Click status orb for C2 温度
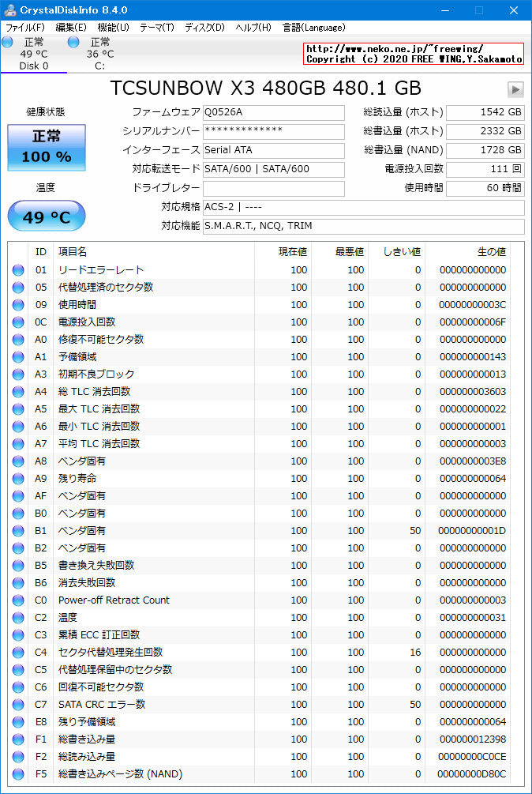The height and width of the screenshot is (794, 532). pos(18,617)
